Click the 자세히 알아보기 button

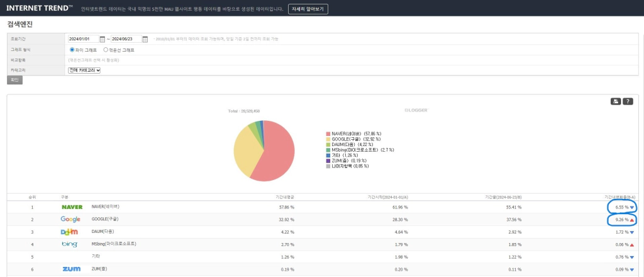point(308,9)
